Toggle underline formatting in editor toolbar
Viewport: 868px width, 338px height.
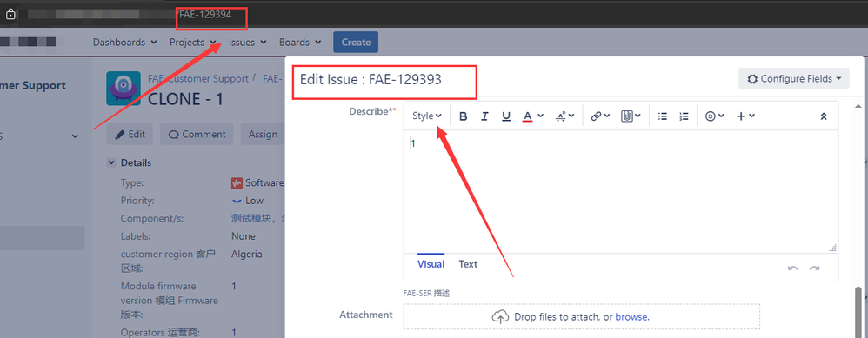(505, 116)
